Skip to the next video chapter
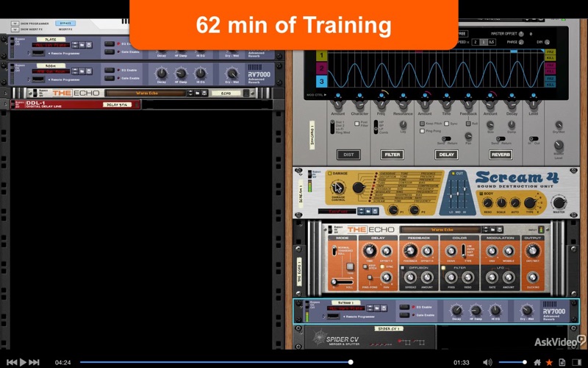 click(34, 362)
